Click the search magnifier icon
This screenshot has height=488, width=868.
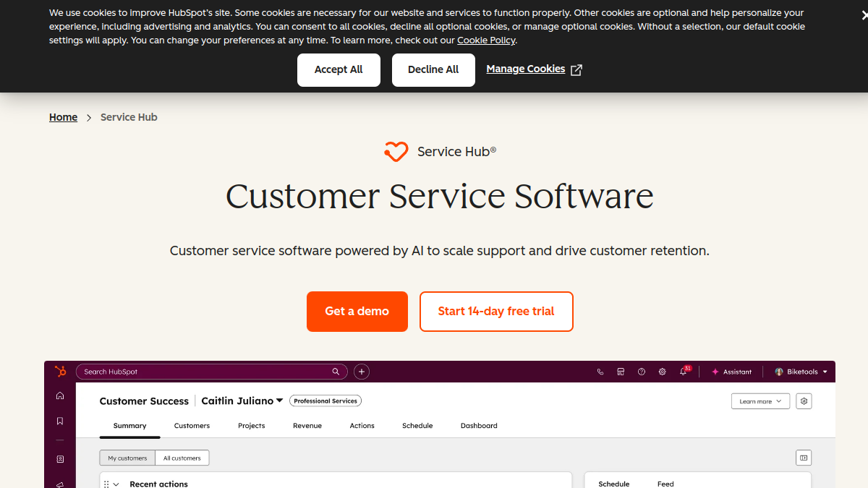pos(336,372)
